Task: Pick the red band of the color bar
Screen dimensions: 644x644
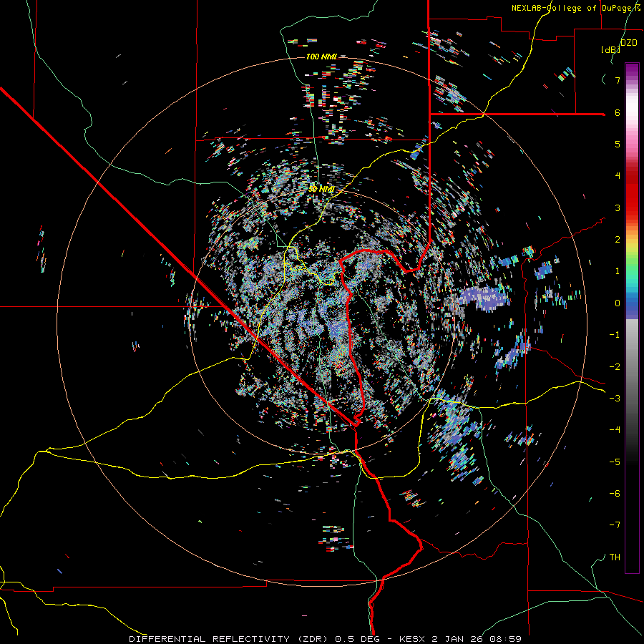Action: [x=632, y=193]
